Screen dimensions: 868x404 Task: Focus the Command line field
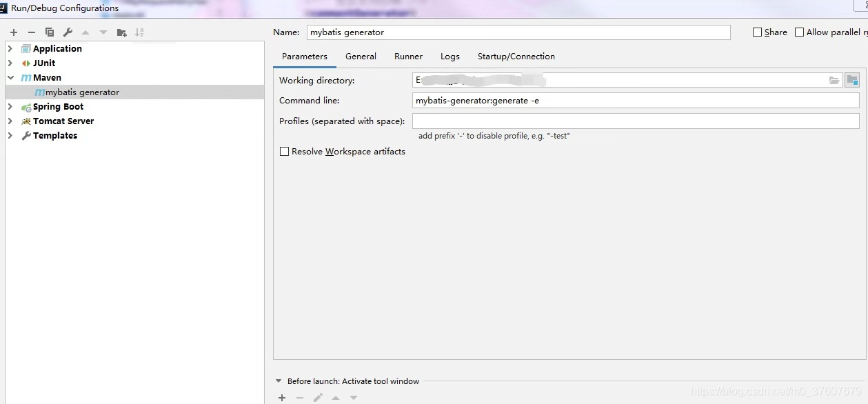[x=636, y=101]
